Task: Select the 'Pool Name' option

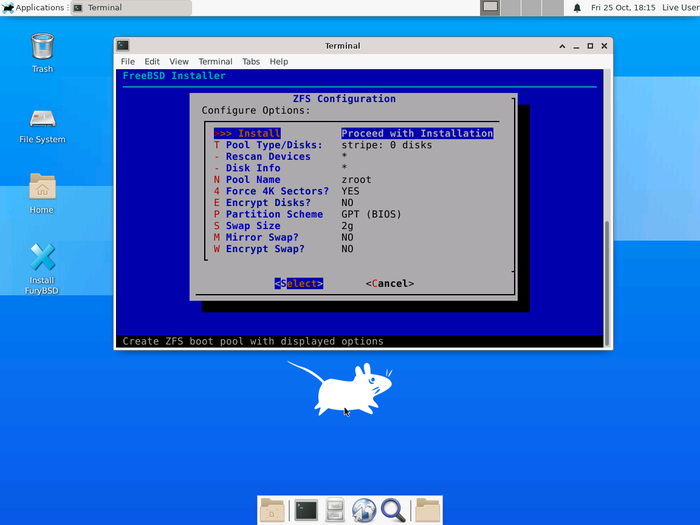Action: pyautogui.click(x=247, y=179)
